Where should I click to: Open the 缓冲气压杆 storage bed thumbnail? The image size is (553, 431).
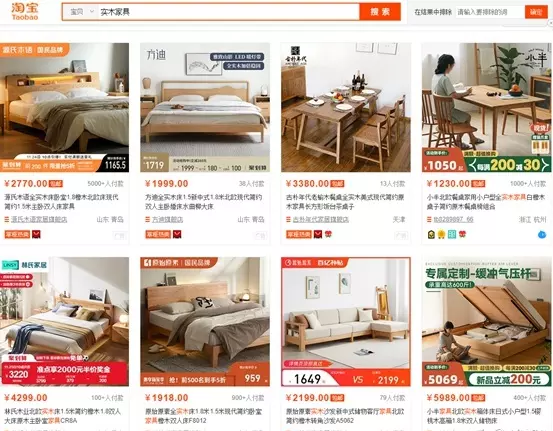pyautogui.click(x=487, y=322)
